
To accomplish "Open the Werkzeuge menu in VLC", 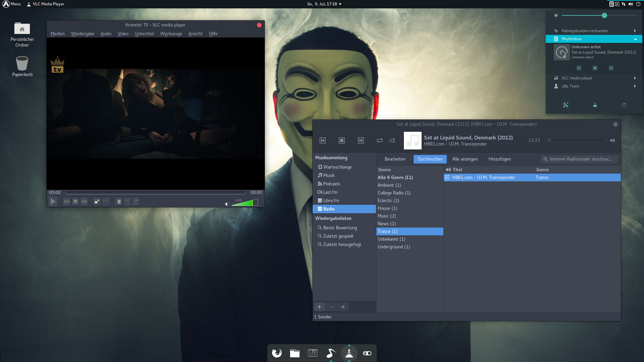I will (171, 34).
